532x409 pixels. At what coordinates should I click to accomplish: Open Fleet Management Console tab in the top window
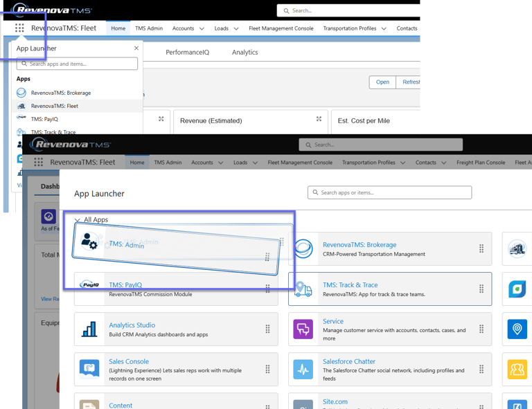point(281,28)
